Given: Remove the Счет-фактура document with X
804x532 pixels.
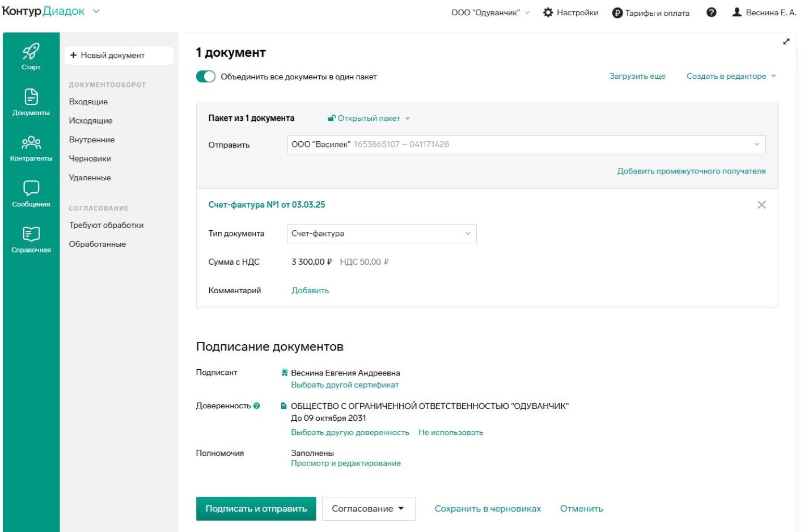Looking at the screenshot, I should pyautogui.click(x=761, y=205).
